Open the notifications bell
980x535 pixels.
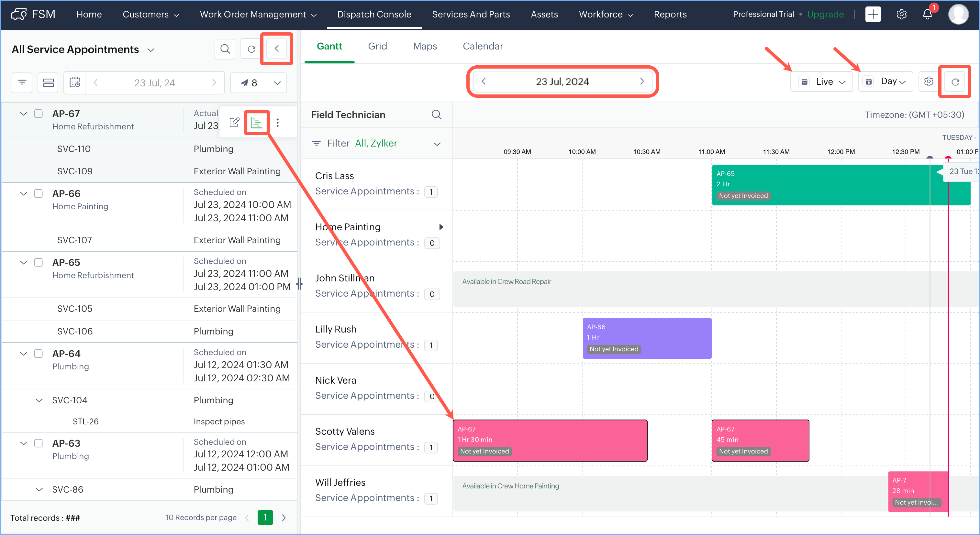pyautogui.click(x=927, y=15)
